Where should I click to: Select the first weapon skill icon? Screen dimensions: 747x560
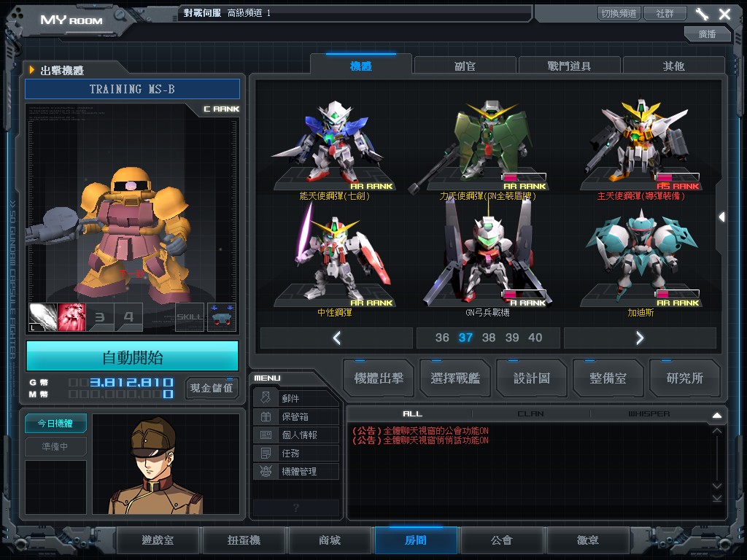click(43, 317)
